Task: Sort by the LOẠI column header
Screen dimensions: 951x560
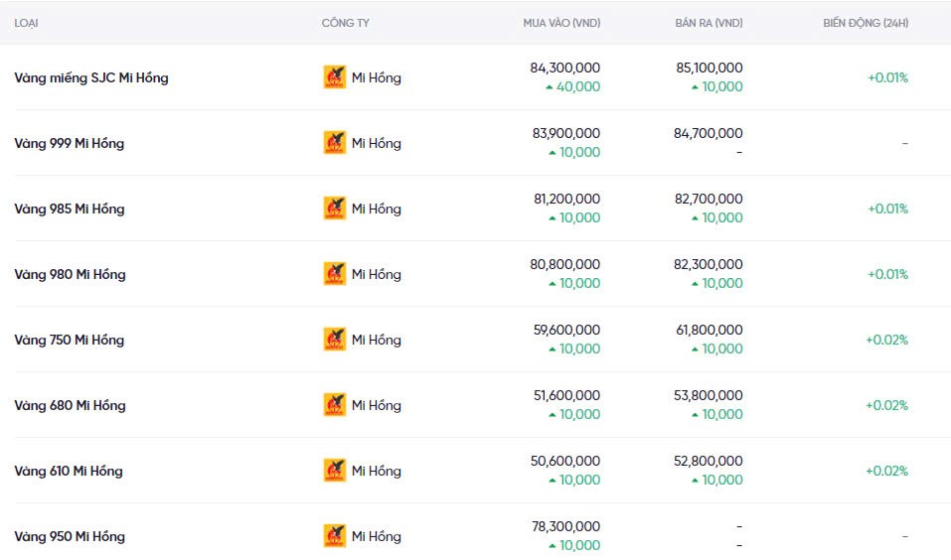Action: click(x=27, y=23)
